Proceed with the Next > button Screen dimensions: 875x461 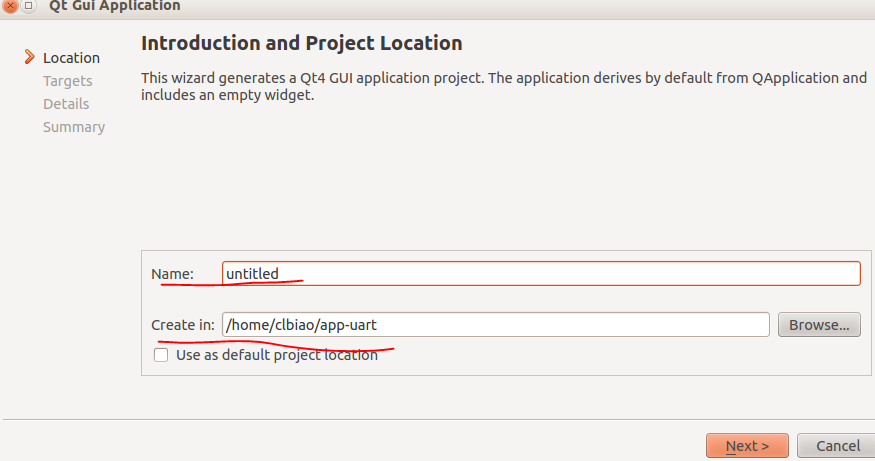(747, 446)
